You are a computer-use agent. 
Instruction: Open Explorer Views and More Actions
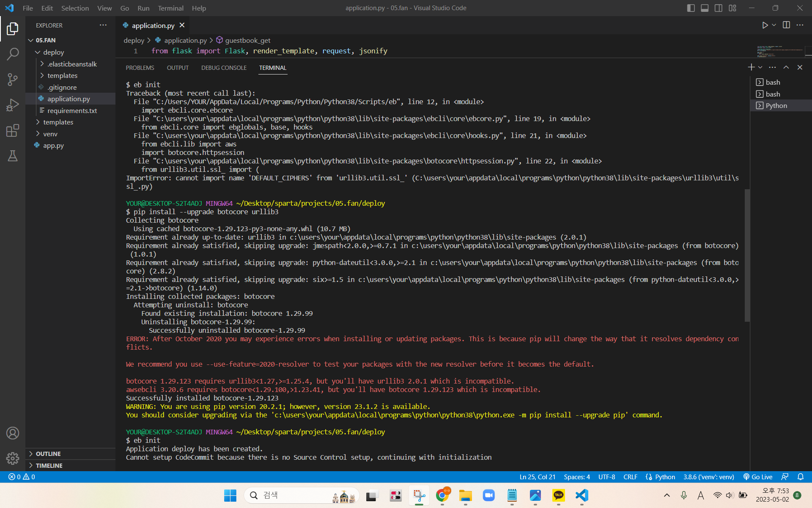click(x=103, y=25)
